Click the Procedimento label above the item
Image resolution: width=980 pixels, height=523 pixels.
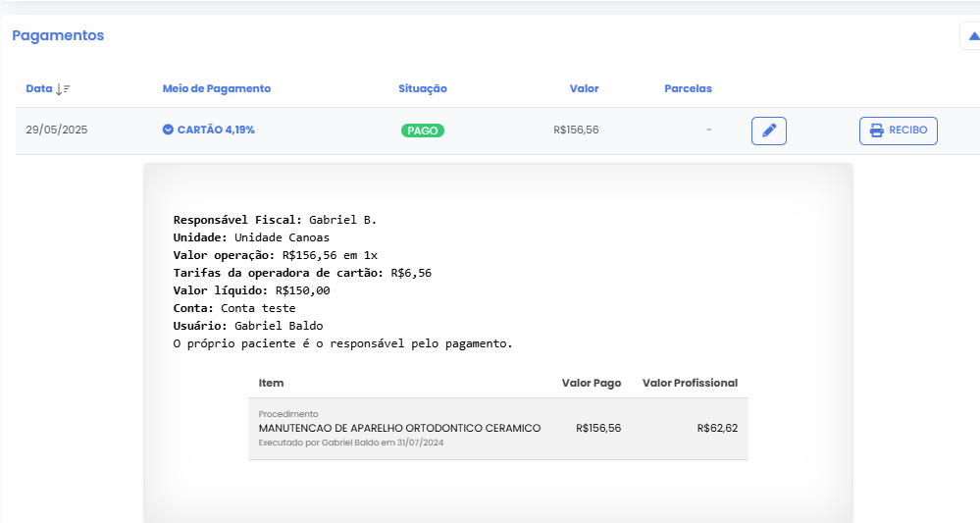coord(288,414)
